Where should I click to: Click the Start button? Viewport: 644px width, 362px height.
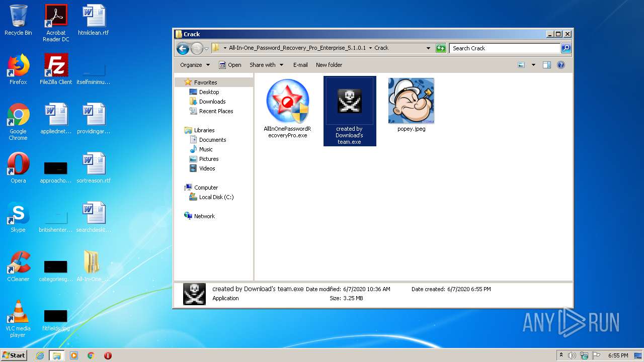pos(14,355)
